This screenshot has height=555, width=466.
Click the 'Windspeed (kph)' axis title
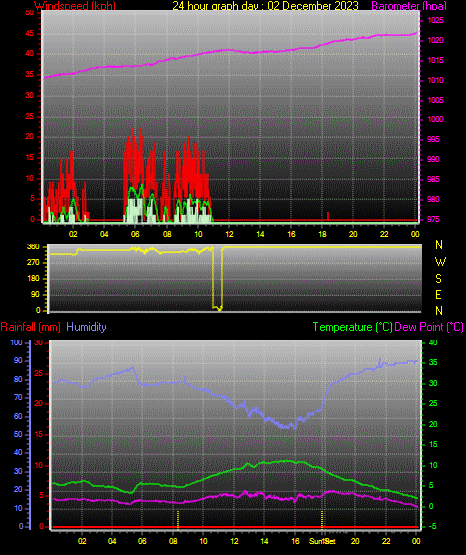[75, 6]
